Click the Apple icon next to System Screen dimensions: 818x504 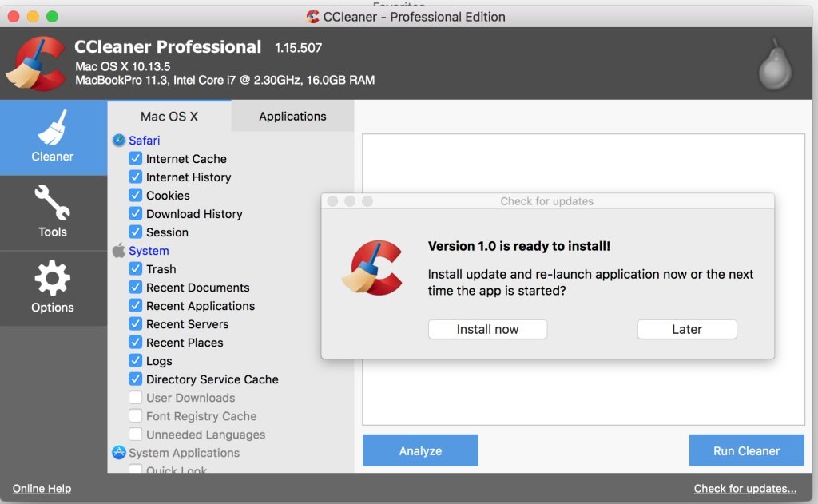(x=119, y=250)
